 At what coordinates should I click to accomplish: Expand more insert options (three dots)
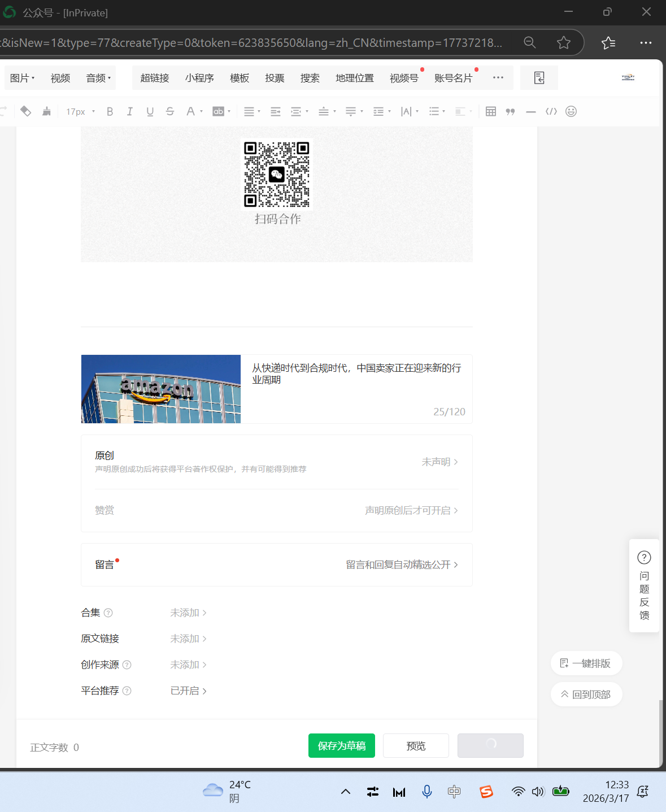click(498, 77)
